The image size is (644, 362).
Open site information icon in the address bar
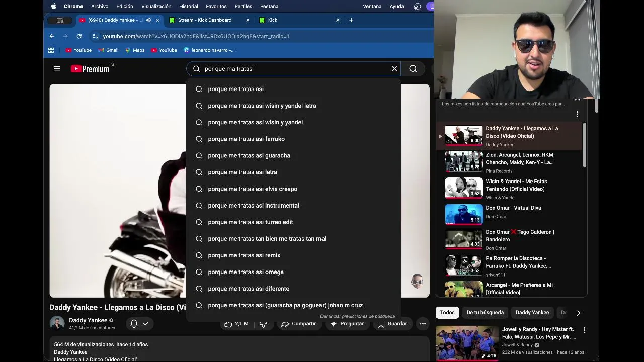pyautogui.click(x=95, y=36)
